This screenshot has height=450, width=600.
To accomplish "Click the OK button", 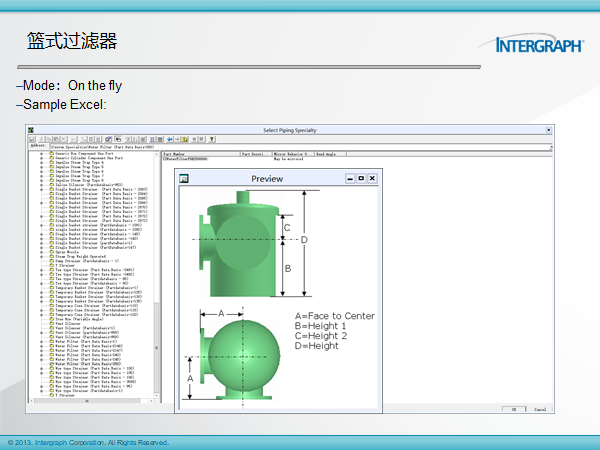I will 514,409.
